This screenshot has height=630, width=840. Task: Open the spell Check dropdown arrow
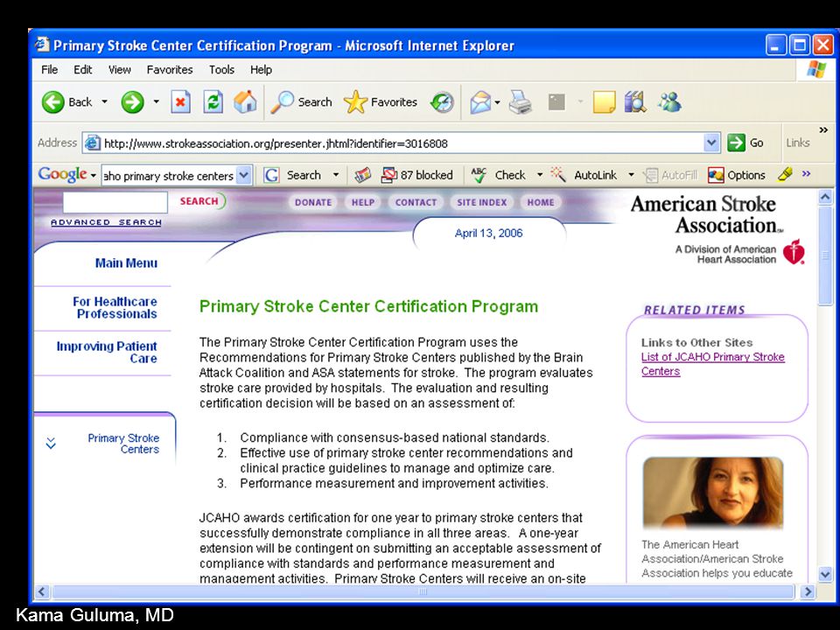click(540, 175)
